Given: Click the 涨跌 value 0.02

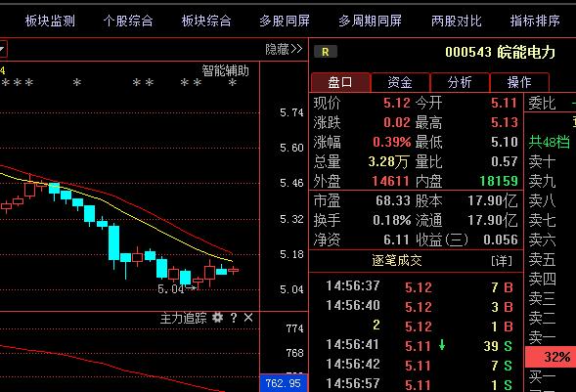Looking at the screenshot, I should pos(397,122).
